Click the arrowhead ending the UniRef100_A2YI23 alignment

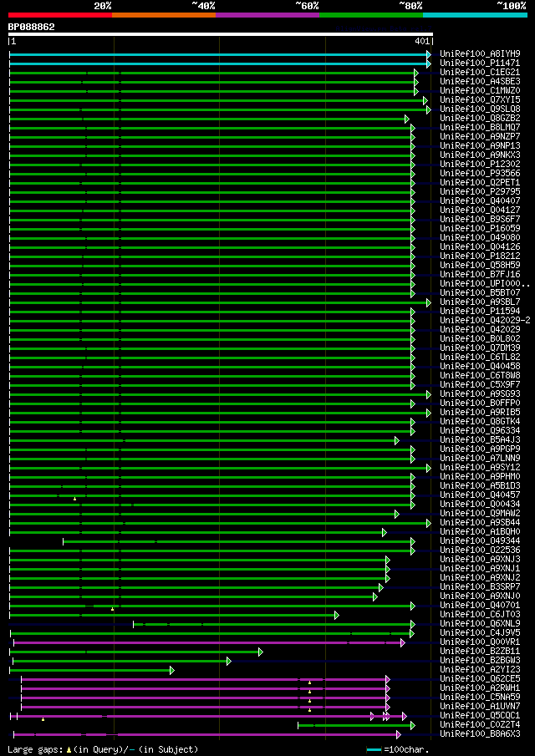pos(171,670)
